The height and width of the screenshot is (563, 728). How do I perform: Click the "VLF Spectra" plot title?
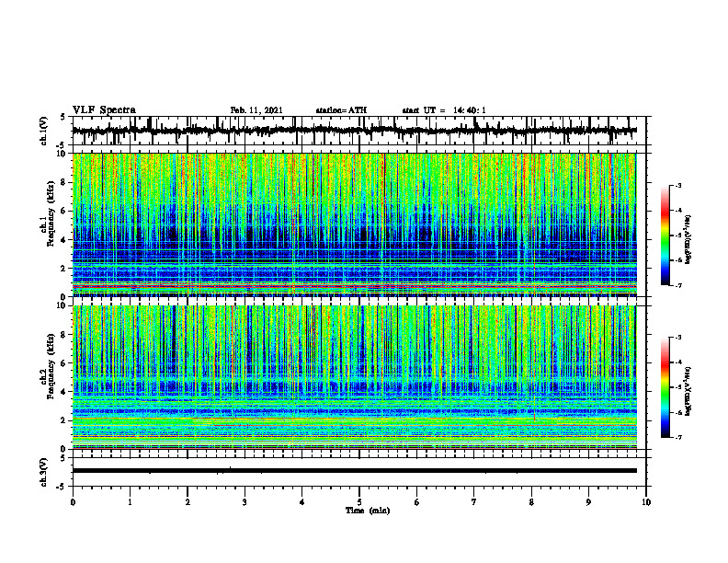104,110
